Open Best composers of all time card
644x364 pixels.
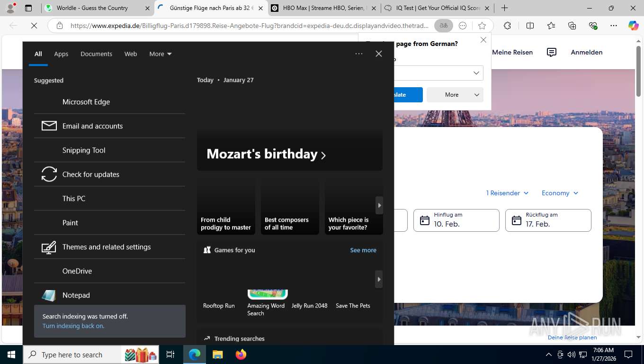coord(290,205)
